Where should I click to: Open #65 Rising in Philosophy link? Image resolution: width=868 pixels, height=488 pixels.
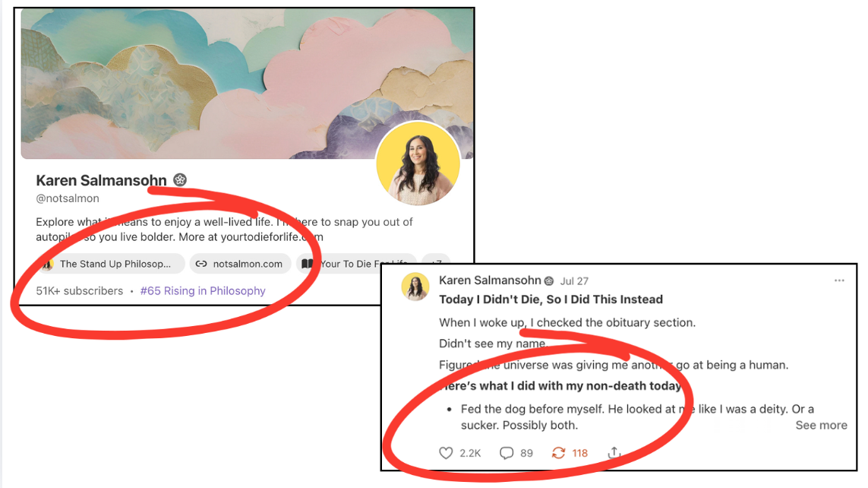click(x=203, y=291)
